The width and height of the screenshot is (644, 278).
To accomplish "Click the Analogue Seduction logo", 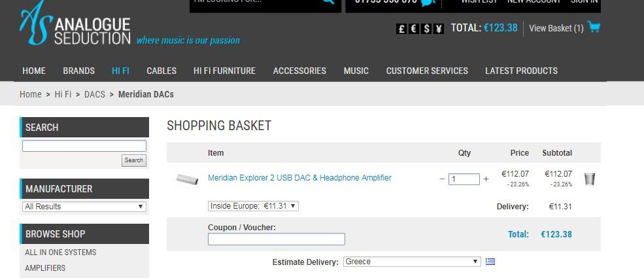I will click(x=75, y=24).
